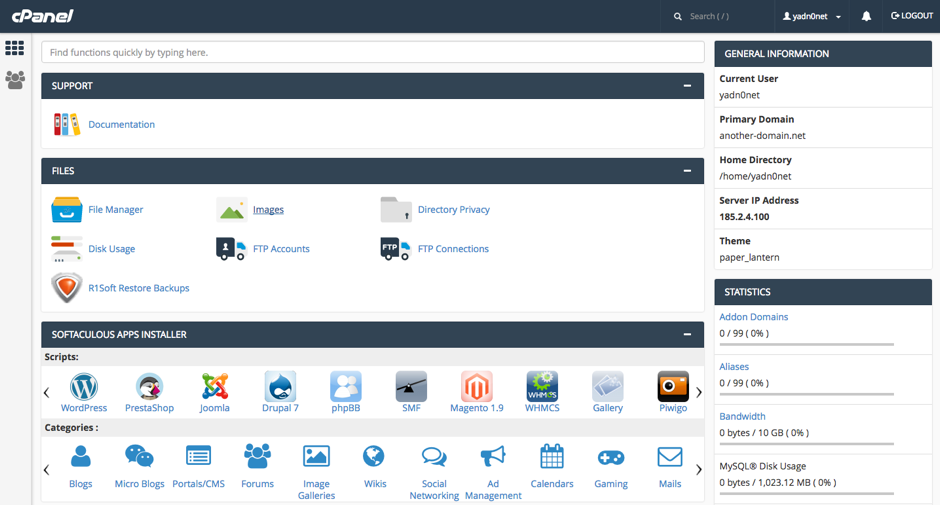Click the Logout button
The width and height of the screenshot is (940, 505).
pos(912,16)
